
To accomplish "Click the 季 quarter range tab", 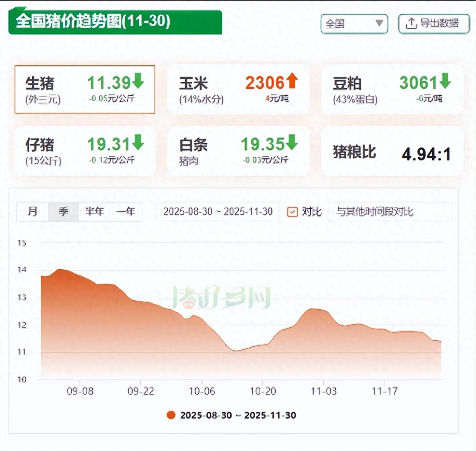I will pyautogui.click(x=63, y=212).
